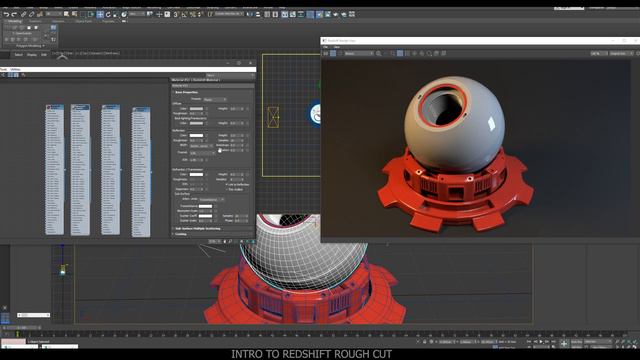Click the first icon in Redshift Render View toolbar

tap(326, 53)
